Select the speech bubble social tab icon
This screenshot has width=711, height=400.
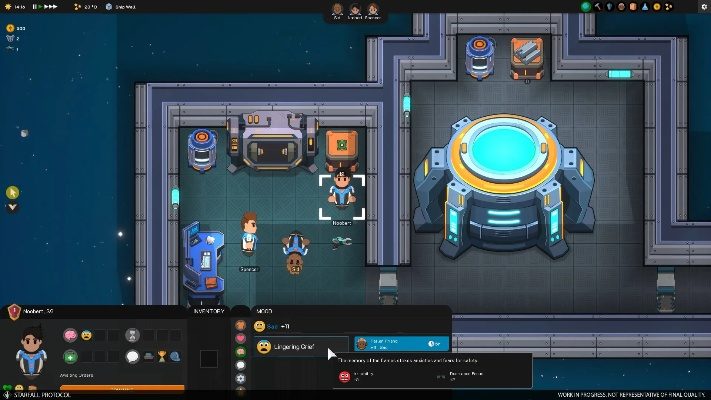[240, 365]
